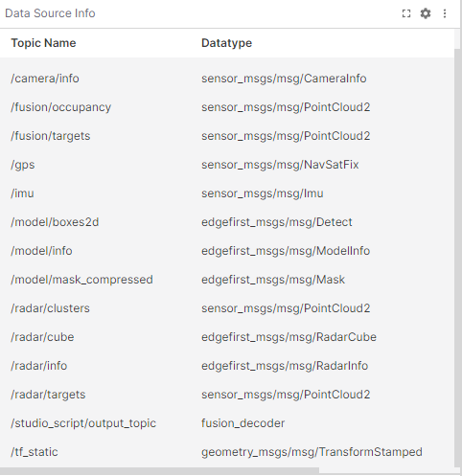Click the /imu topic entry
462x476 pixels.
[x=22, y=193]
